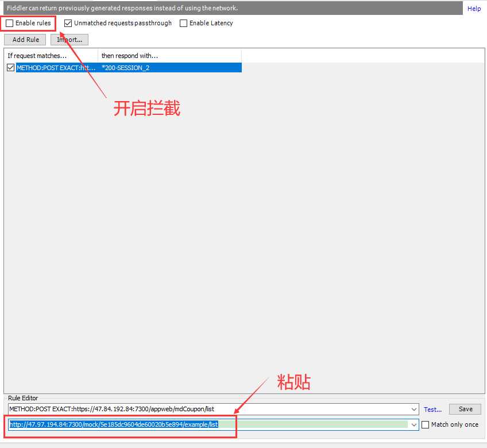Screen dimensions: 487x448
Task: Open the Import... dialog button
Action: (x=69, y=40)
